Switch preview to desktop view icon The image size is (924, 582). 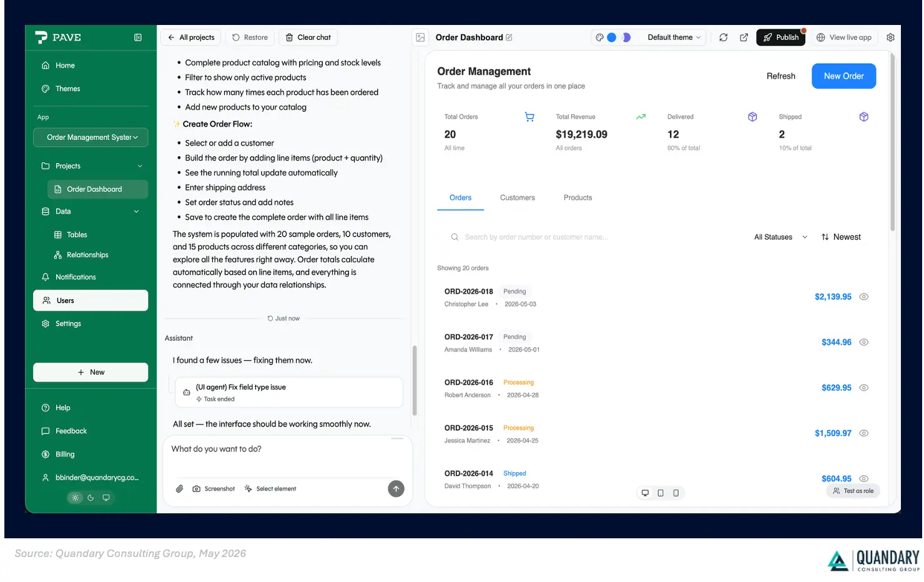pyautogui.click(x=645, y=493)
